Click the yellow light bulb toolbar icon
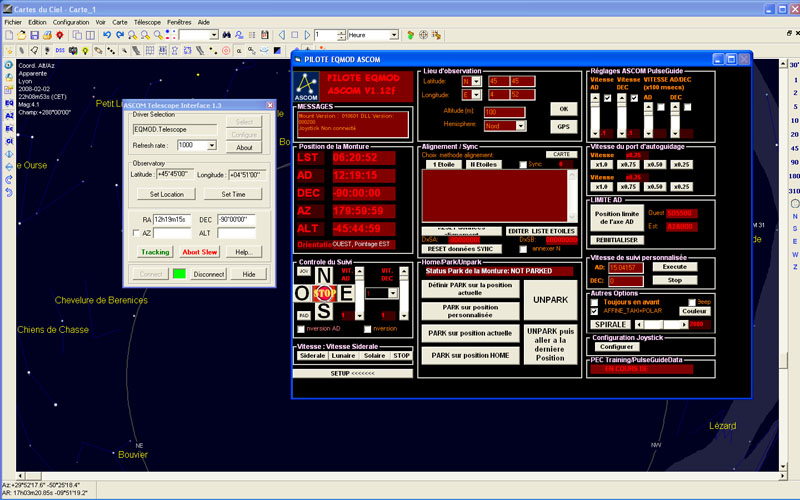The image size is (800, 500). (x=85, y=51)
